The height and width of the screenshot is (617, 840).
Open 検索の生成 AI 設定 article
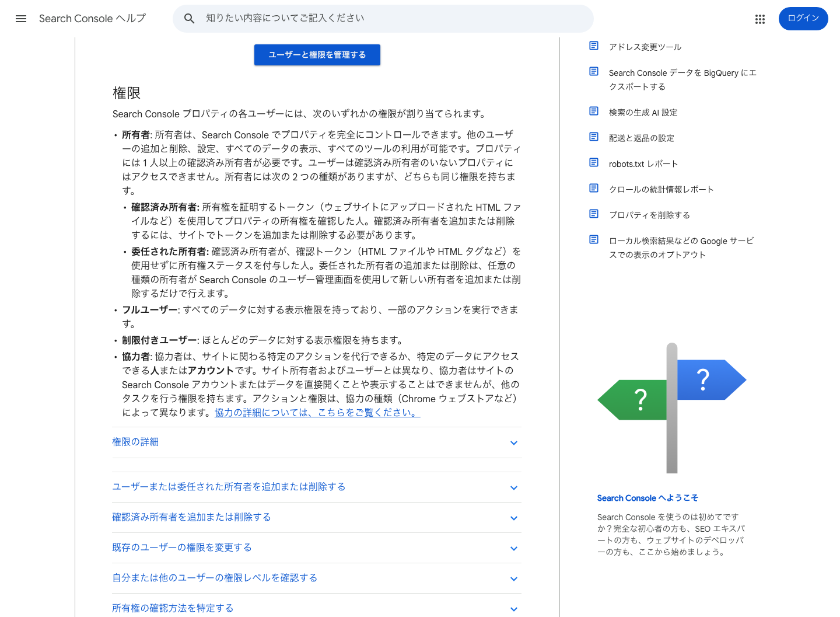[643, 113]
